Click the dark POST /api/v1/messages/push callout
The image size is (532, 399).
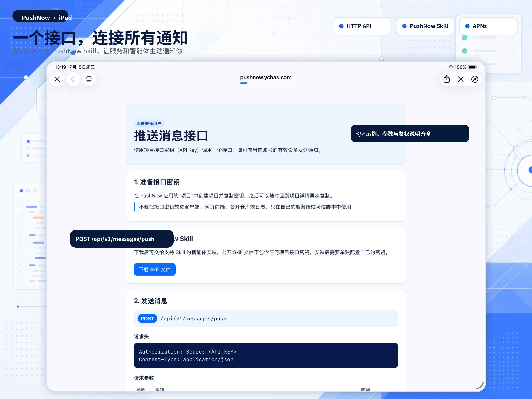pos(122,239)
